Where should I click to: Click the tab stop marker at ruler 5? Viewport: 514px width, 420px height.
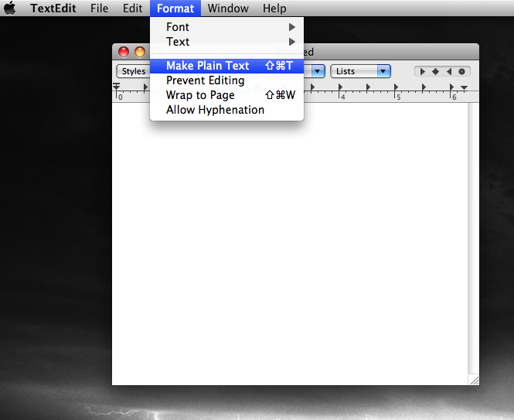[396, 87]
